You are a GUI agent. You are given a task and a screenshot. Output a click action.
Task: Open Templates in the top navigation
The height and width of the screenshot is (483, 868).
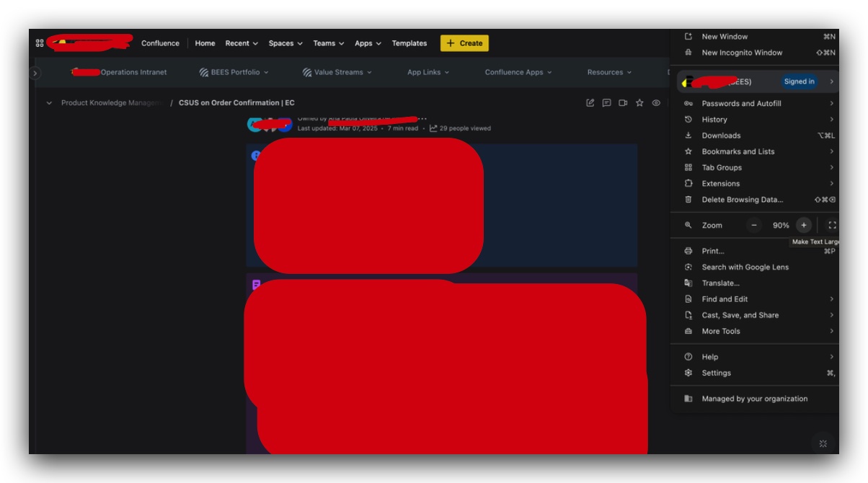point(409,43)
